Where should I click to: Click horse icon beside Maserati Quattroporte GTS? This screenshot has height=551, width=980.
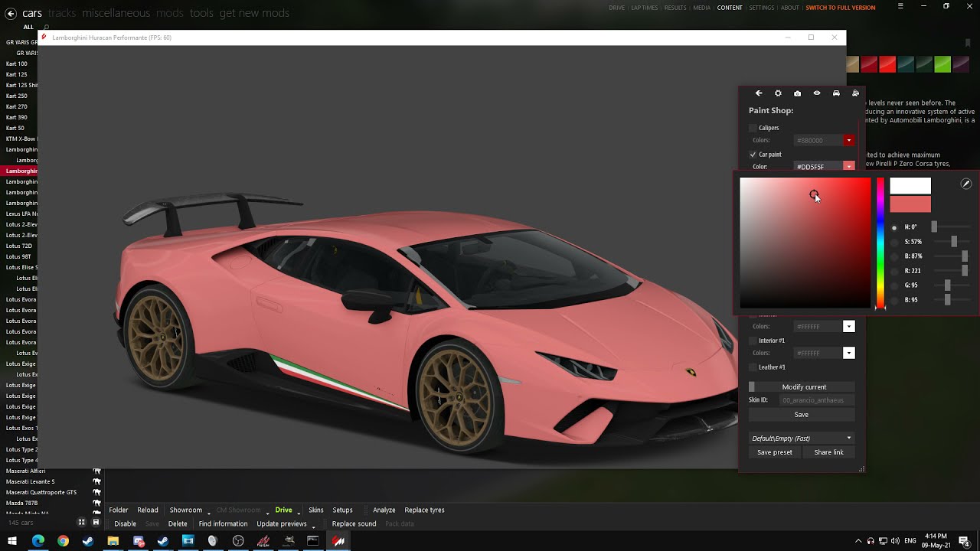point(97,492)
